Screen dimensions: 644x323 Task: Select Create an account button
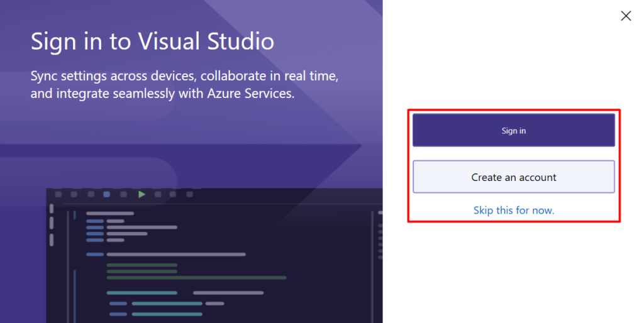(x=513, y=177)
